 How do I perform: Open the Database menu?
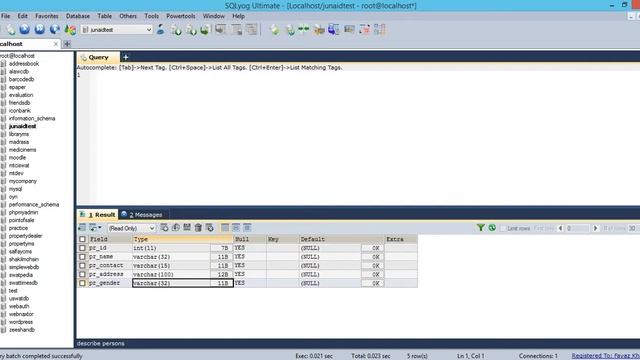click(78, 16)
